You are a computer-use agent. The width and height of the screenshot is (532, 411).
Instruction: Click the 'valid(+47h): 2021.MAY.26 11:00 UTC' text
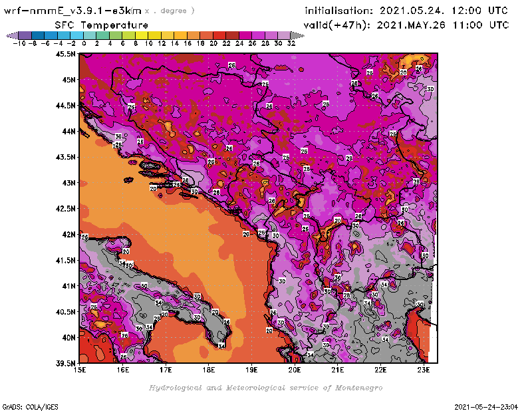(x=406, y=25)
